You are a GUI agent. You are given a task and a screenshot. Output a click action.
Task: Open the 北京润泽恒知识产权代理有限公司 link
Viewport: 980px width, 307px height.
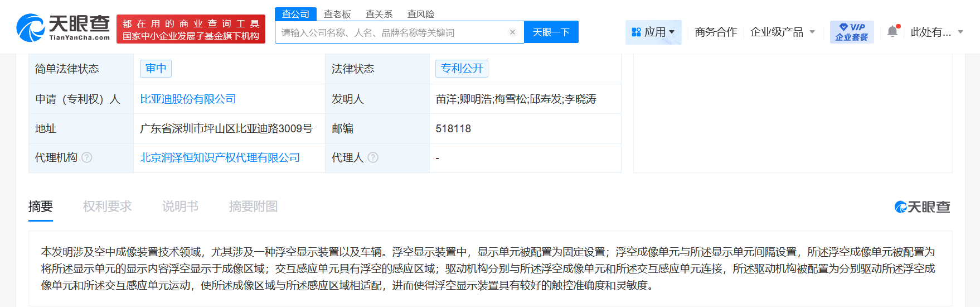[220, 158]
